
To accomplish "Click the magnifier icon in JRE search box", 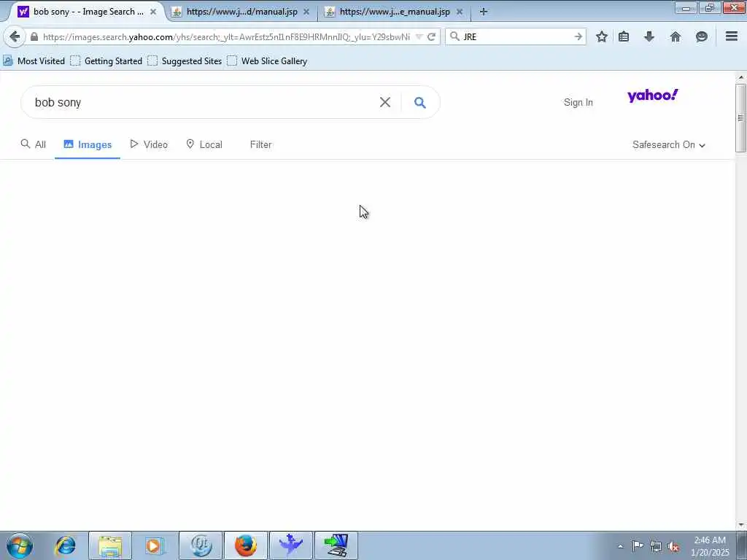I will point(455,36).
